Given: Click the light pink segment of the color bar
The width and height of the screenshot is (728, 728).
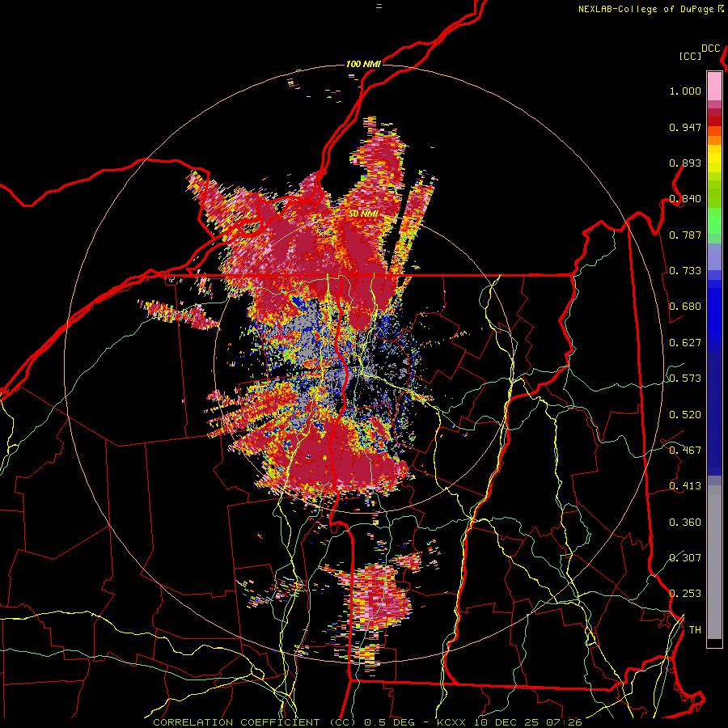Looking at the screenshot, I should (x=714, y=86).
